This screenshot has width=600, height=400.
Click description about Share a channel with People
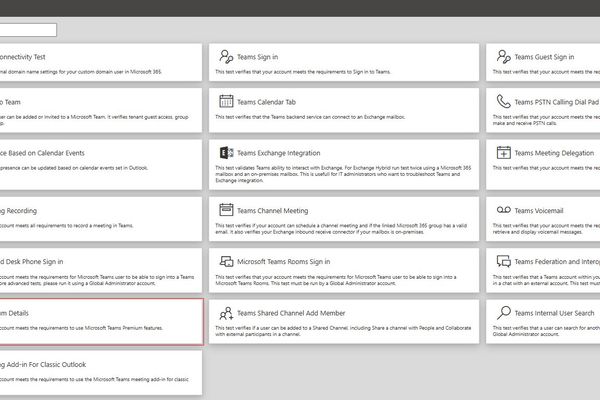coord(343,331)
